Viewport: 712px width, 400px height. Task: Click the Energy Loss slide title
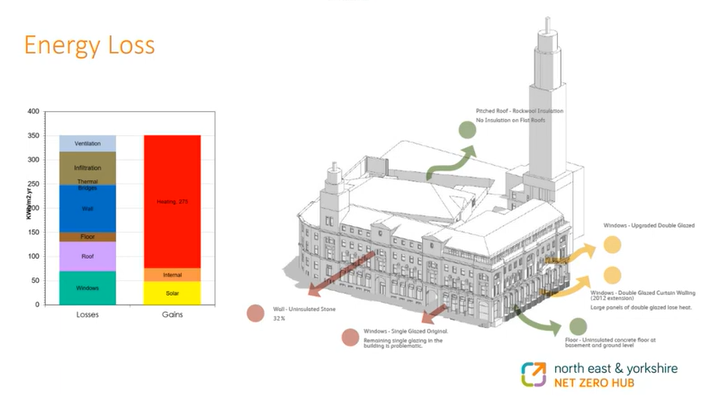coord(89,46)
